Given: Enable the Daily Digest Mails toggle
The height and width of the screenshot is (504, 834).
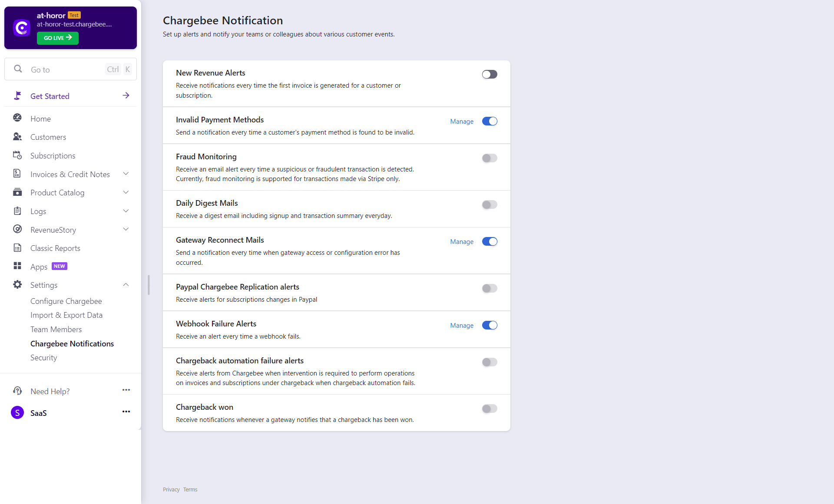Looking at the screenshot, I should click(x=490, y=204).
